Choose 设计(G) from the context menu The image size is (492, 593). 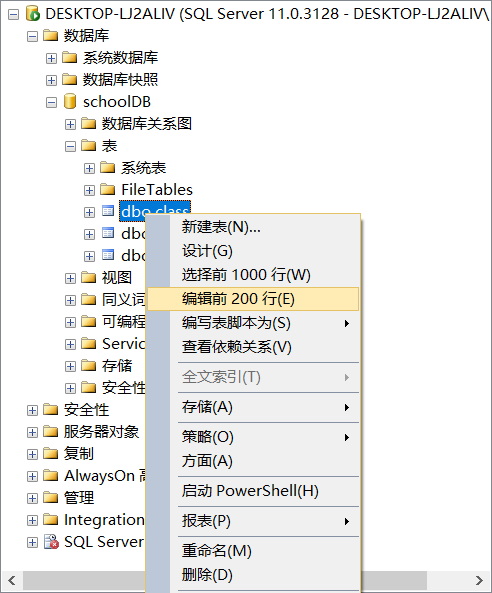click(253, 251)
